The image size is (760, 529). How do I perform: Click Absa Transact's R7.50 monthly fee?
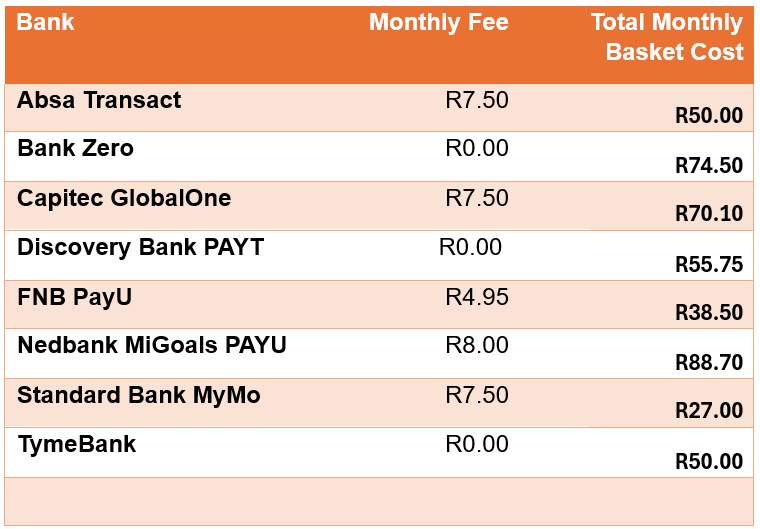(477, 100)
